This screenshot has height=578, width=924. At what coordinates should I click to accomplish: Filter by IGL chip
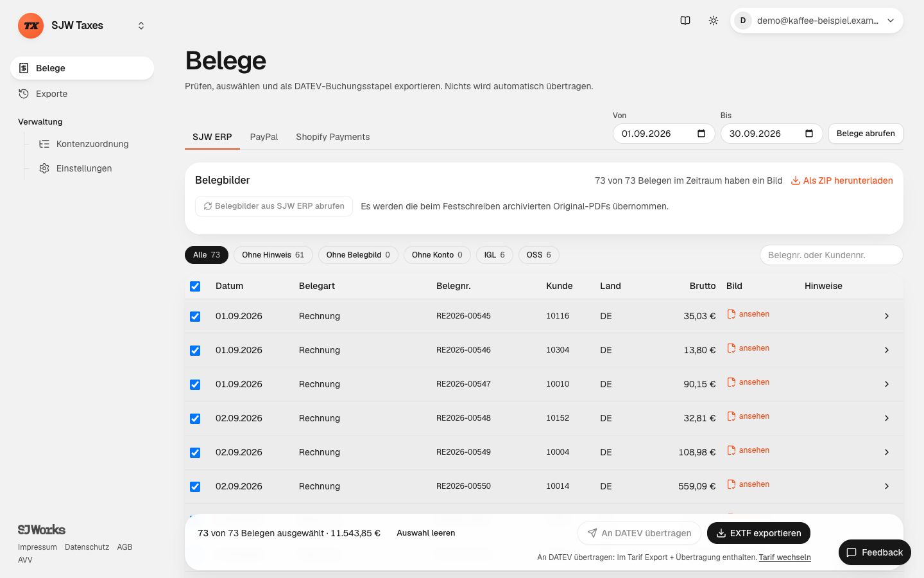click(x=494, y=255)
